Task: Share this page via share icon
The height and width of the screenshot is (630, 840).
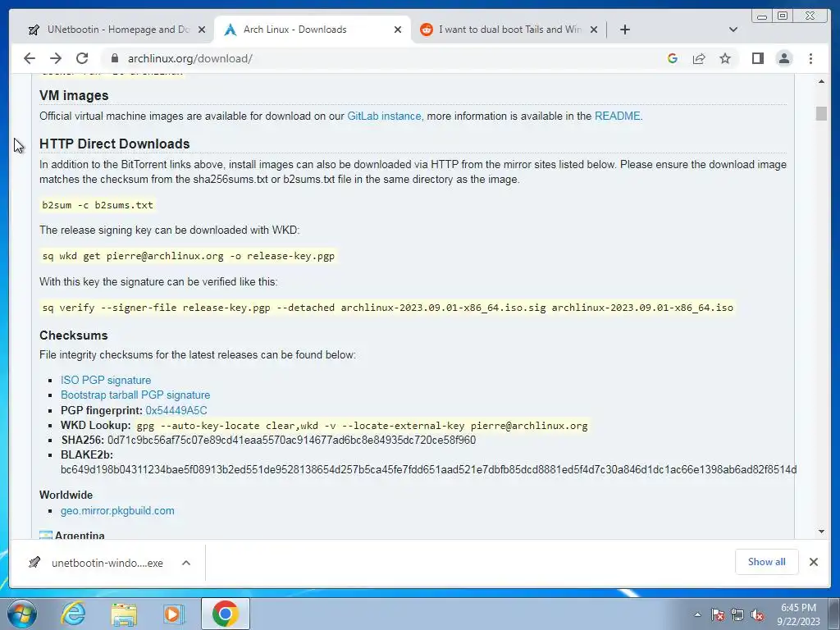Action: [x=699, y=58]
